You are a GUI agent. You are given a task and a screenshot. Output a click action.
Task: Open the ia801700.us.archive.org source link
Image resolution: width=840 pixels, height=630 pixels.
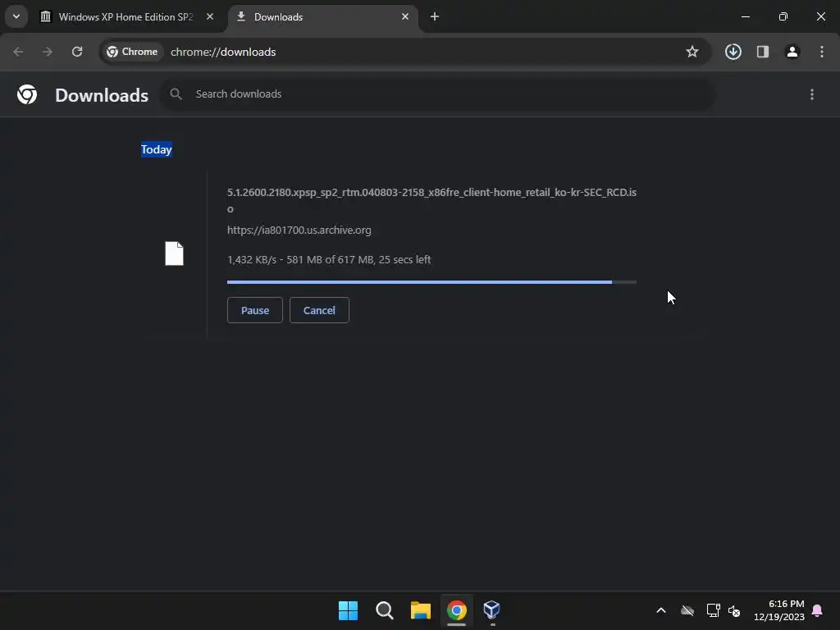(299, 231)
